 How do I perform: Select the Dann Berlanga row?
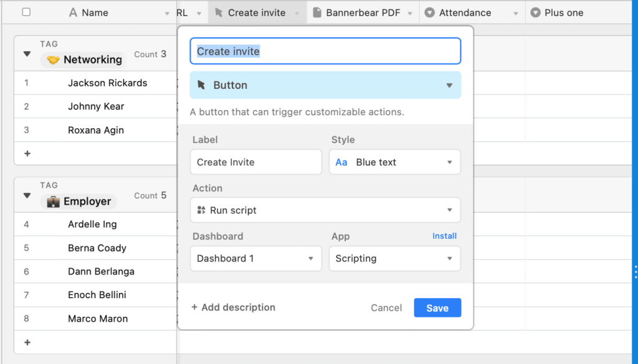tap(95, 271)
